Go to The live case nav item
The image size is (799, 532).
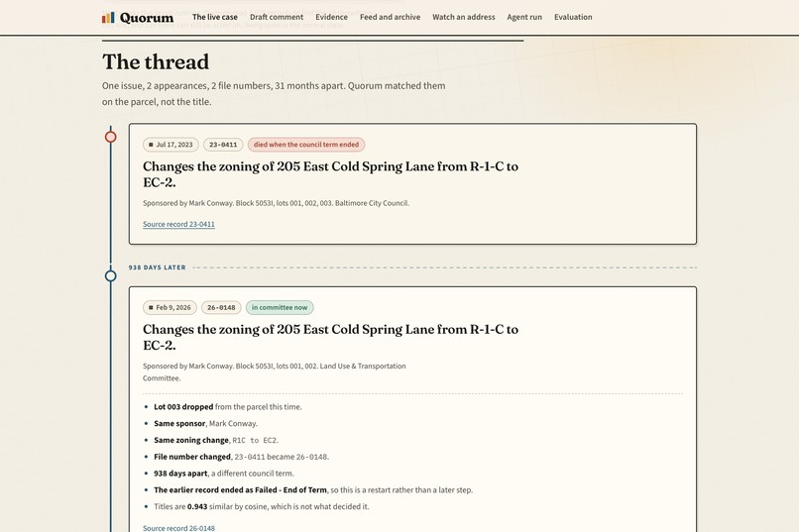[214, 17]
